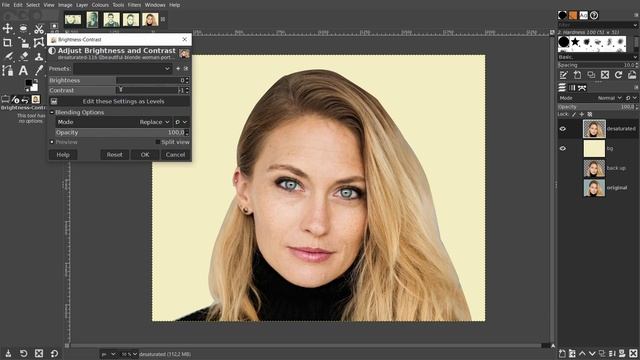640x360 pixels.
Task: Open the Presets dropdown
Action: coord(122,69)
